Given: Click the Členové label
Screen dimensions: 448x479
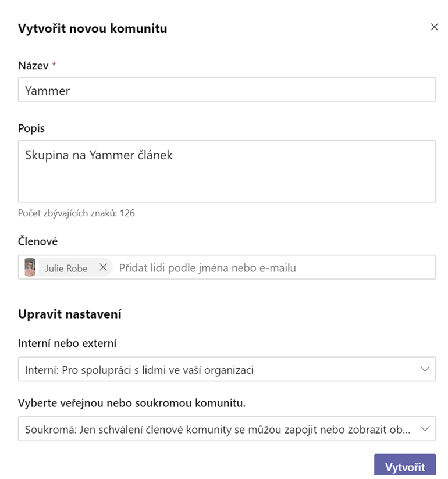Looking at the screenshot, I should [x=38, y=241].
